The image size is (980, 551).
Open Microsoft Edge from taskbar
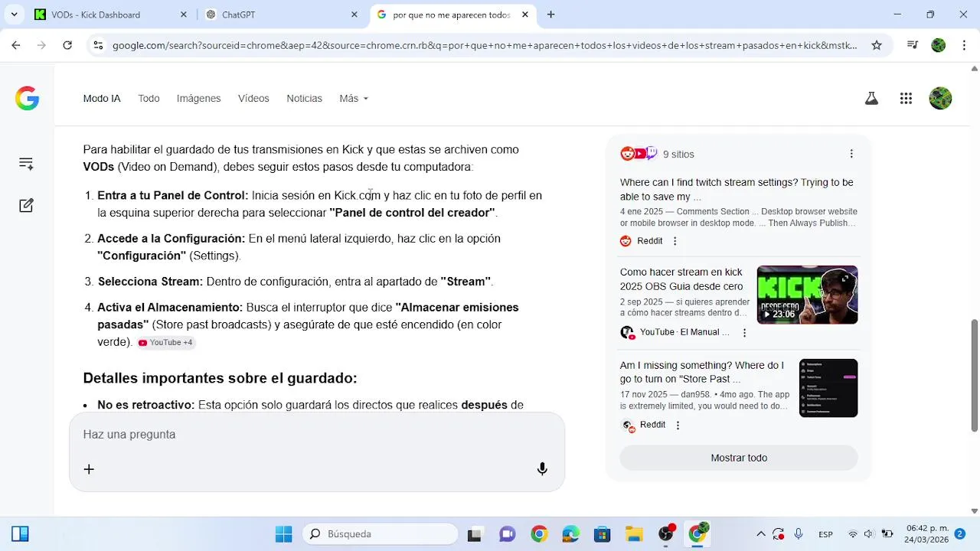point(570,534)
